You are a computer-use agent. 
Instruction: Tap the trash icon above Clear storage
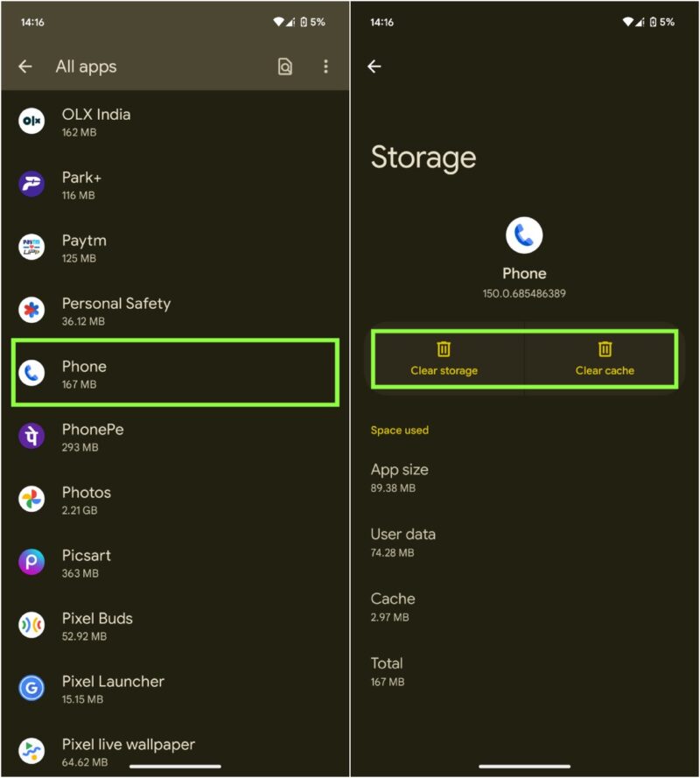[x=444, y=349]
